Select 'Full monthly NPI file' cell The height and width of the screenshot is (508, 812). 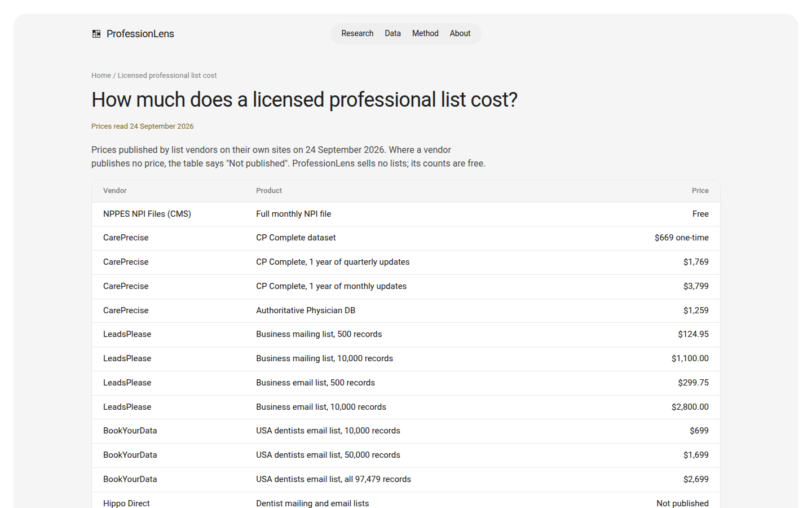pos(293,214)
